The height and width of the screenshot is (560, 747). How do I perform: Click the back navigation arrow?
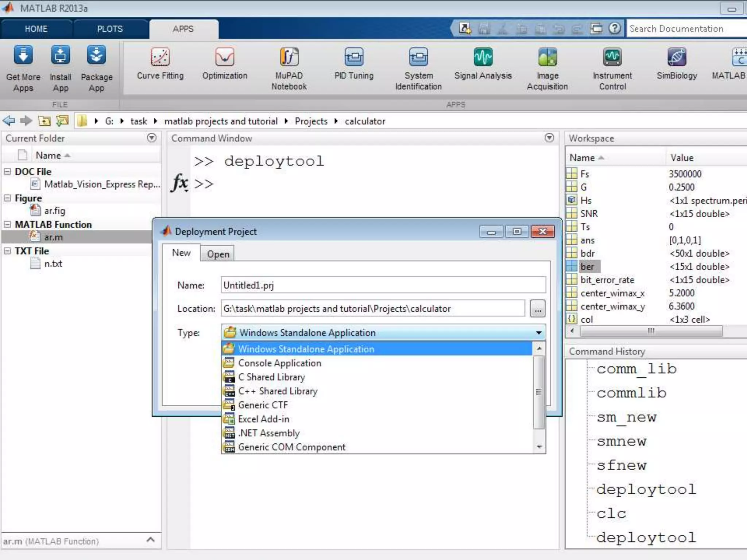tap(8, 121)
